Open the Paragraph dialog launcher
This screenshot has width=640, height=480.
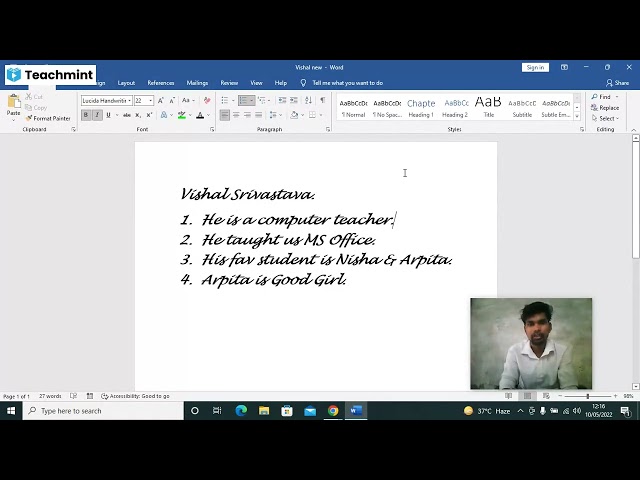pos(328,129)
